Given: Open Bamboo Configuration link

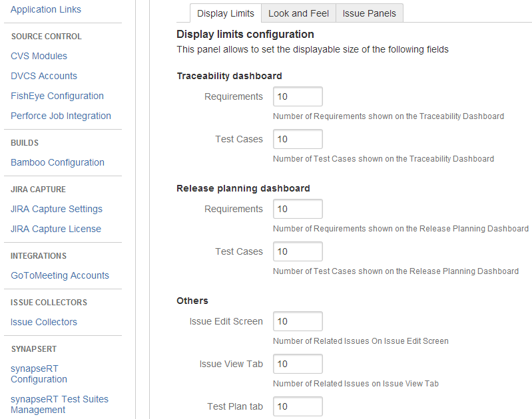Looking at the screenshot, I should point(57,162).
